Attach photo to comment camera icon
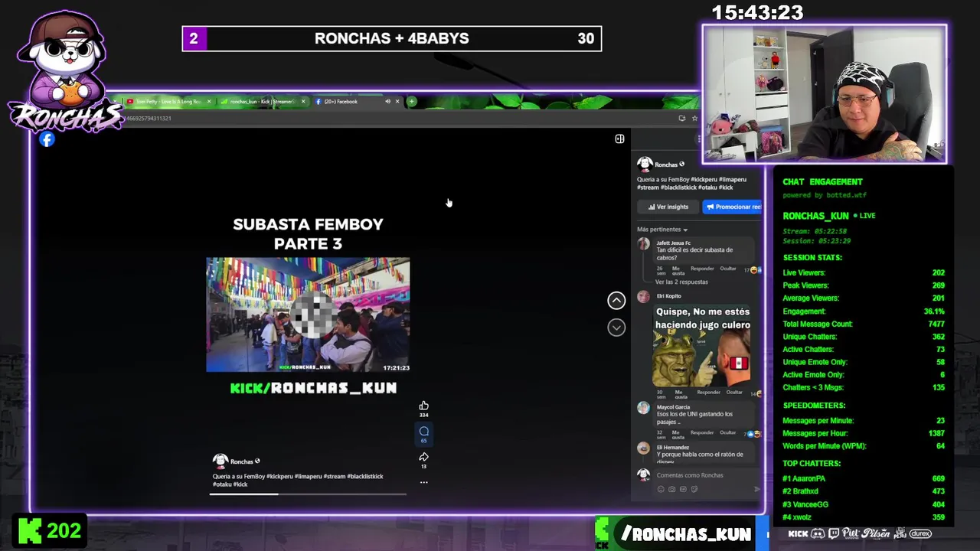Viewport: 980px width, 551px height. coord(671,489)
